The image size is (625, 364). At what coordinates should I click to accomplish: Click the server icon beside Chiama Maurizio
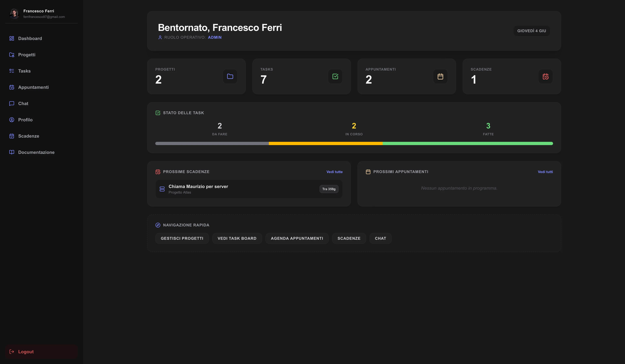[x=162, y=189]
